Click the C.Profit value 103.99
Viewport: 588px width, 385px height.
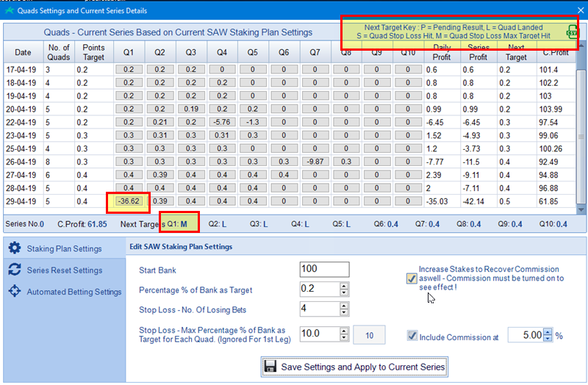[x=551, y=109]
